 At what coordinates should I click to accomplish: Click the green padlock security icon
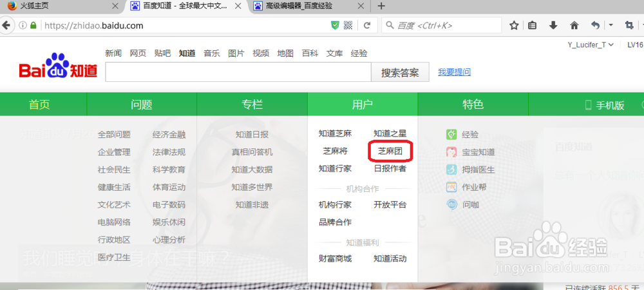point(33,26)
